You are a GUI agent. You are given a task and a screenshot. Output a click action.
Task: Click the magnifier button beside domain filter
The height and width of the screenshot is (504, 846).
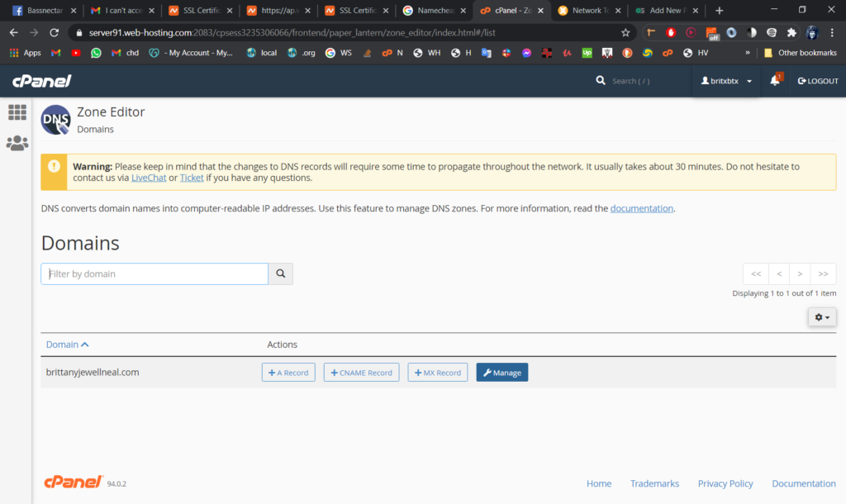[281, 273]
